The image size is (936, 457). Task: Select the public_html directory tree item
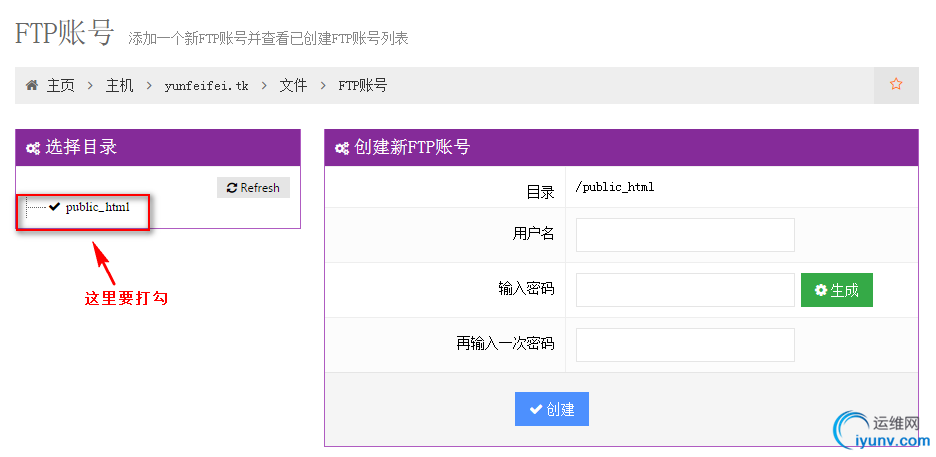pos(97,207)
